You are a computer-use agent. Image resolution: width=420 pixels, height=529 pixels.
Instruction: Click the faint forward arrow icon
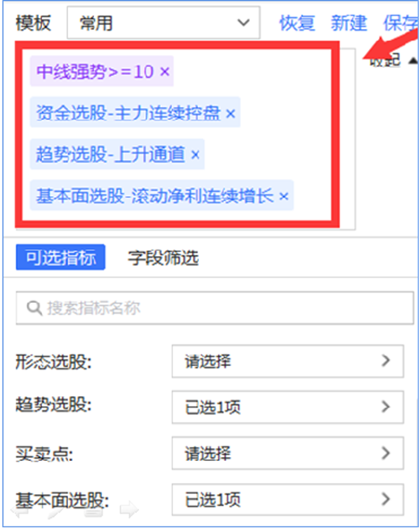(129, 509)
